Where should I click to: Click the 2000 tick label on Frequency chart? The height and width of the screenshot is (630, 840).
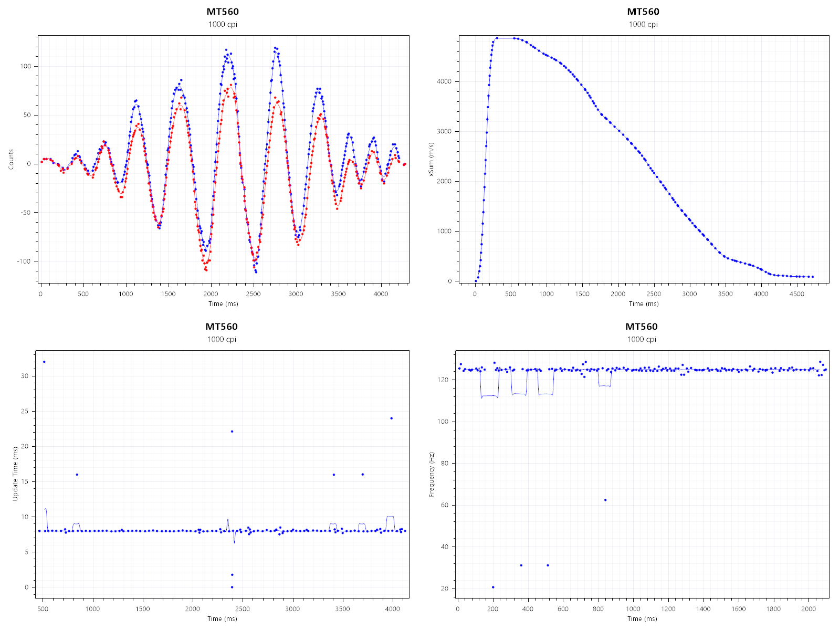808,609
